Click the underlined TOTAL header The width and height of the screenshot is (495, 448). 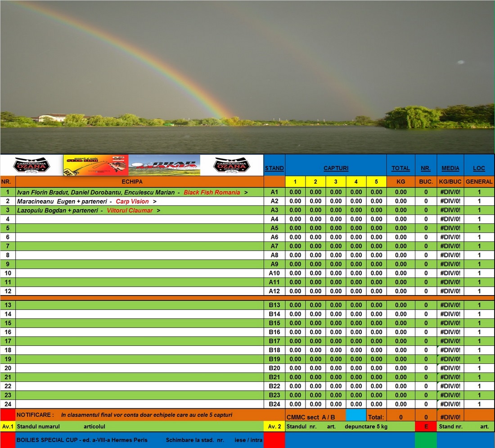400,168
